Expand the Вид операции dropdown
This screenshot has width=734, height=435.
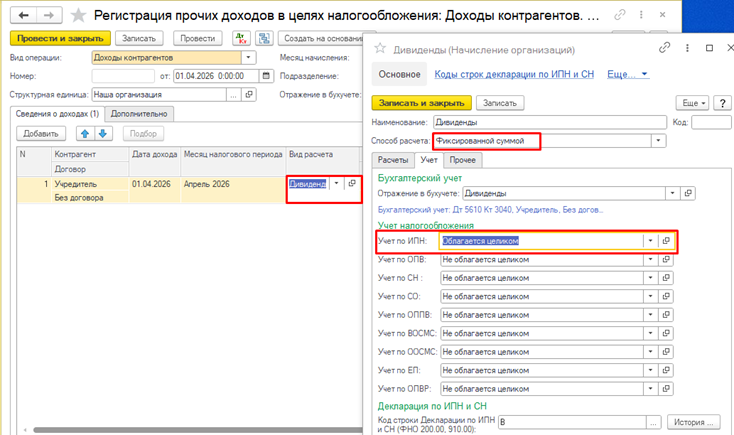coord(249,57)
